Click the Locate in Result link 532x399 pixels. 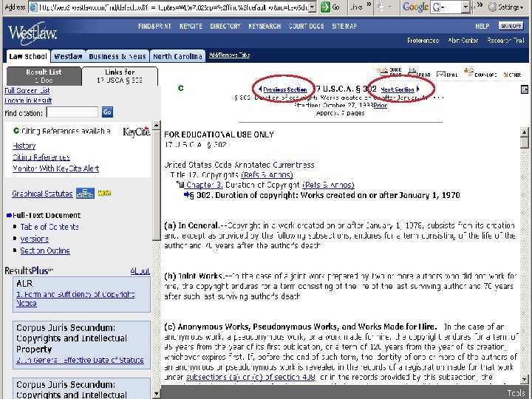28,100
